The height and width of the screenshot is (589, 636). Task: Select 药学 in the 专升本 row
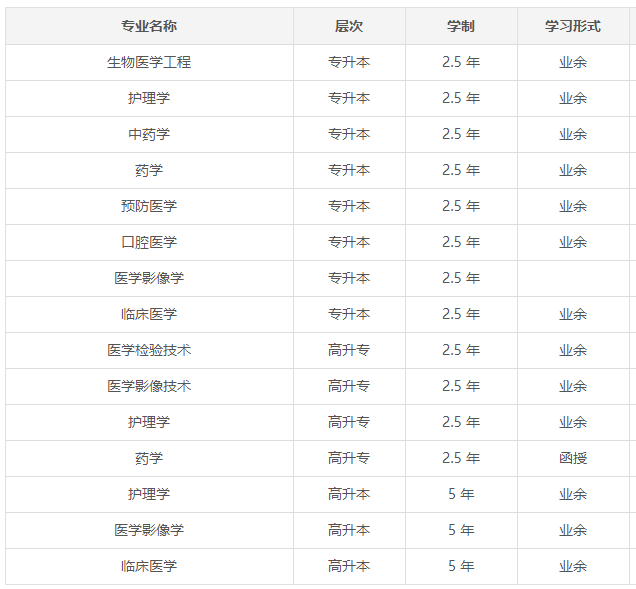(149, 170)
